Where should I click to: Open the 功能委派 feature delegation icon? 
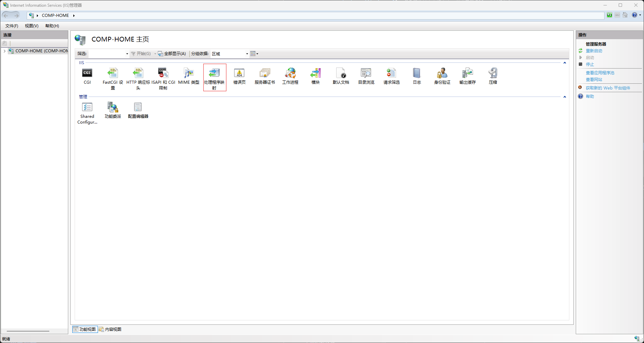[113, 107]
